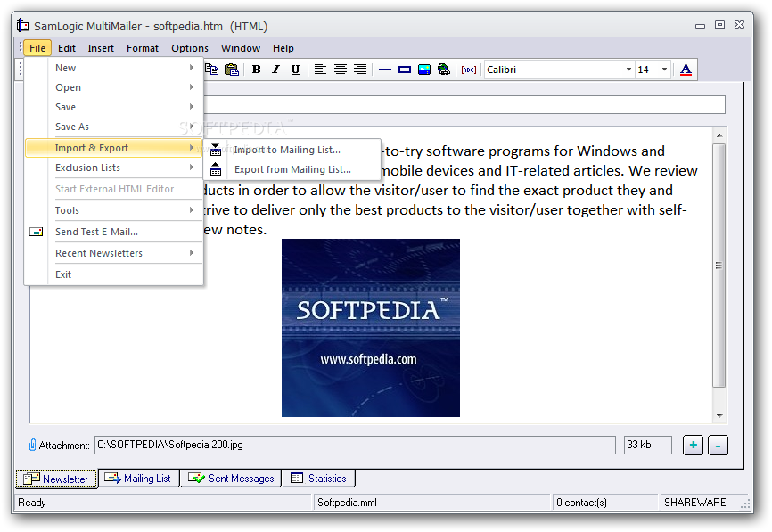The image size is (772, 532).
Task: Click the Copy toolbar icon
Action: click(211, 70)
